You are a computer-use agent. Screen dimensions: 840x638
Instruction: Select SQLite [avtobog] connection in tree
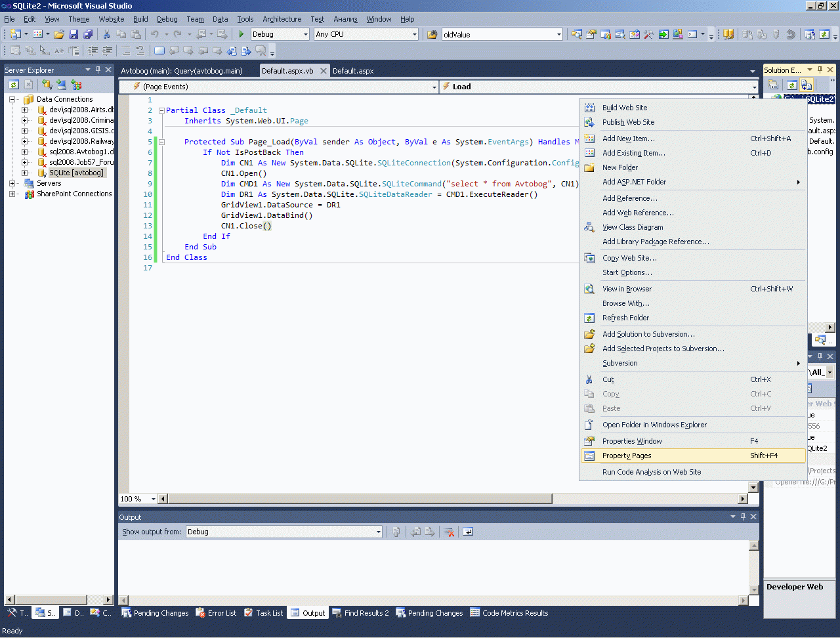pyautogui.click(x=76, y=173)
